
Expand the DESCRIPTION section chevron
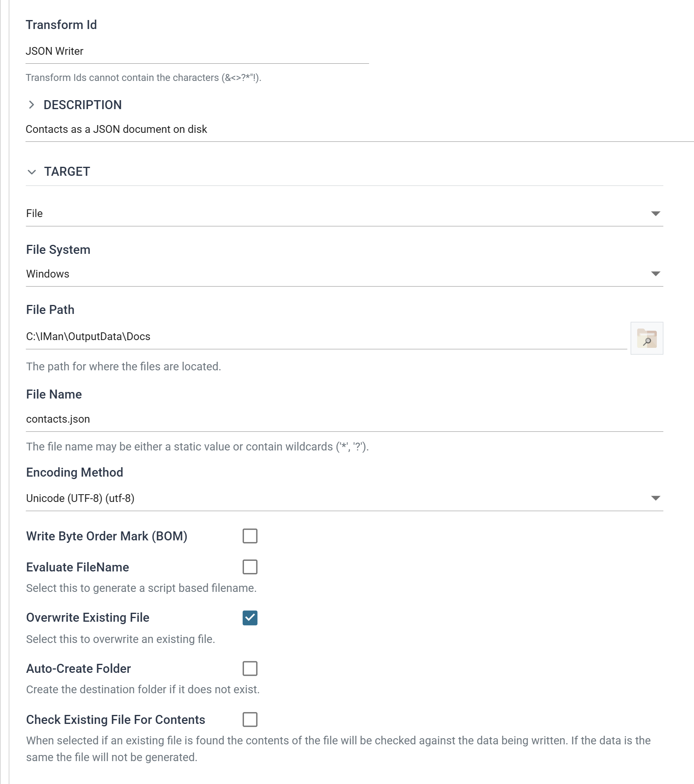pos(31,105)
